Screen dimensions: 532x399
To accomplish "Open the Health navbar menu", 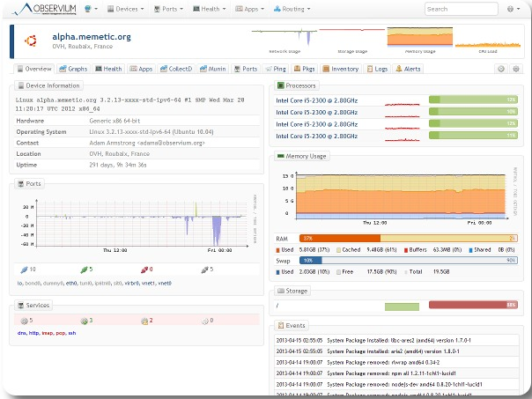I will 210,9.
